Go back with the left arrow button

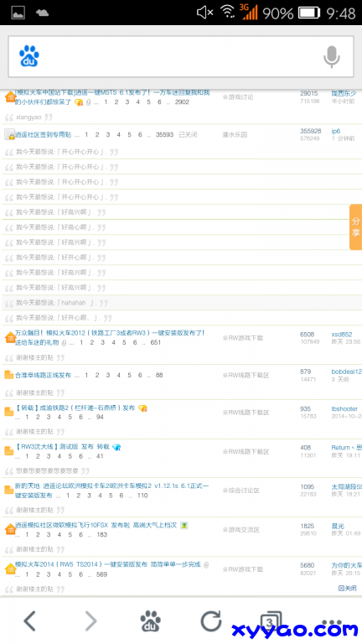pos(29,621)
